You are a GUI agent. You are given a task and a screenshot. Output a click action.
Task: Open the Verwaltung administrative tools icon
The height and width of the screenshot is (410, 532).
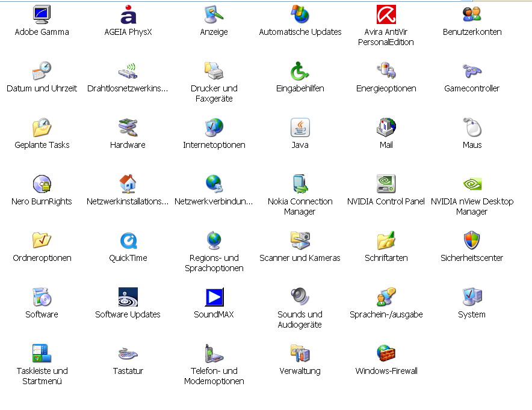click(300, 353)
